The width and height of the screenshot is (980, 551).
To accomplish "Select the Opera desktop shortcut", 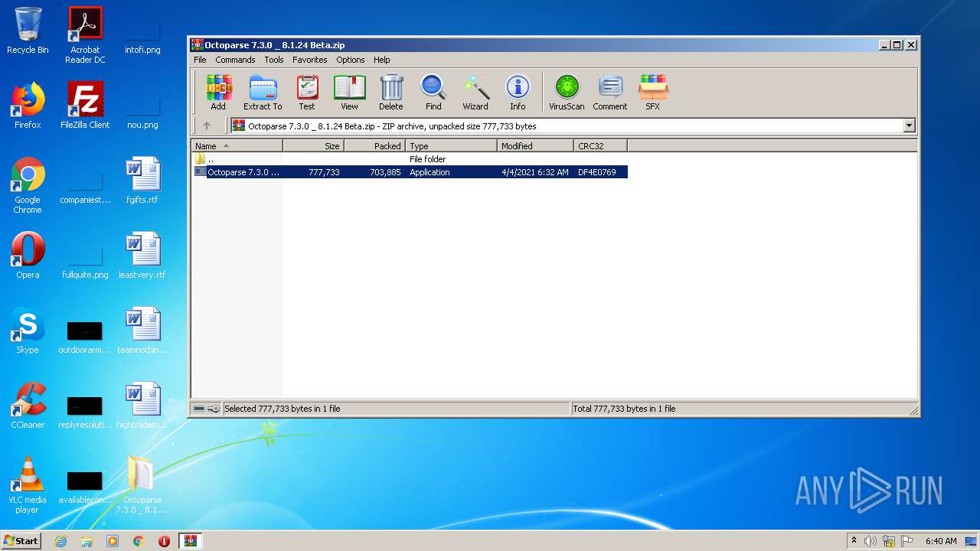I will pos(28,256).
